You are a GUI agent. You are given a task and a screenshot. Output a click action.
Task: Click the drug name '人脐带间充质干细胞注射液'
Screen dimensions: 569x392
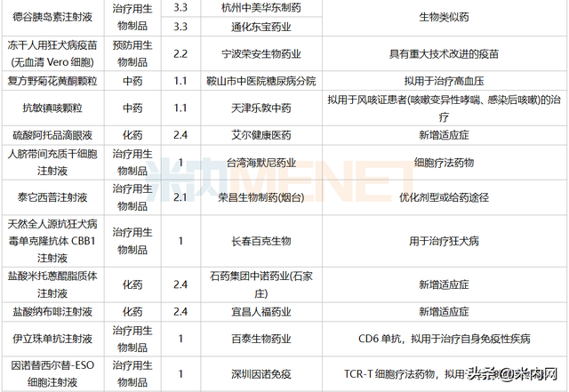coord(52,163)
